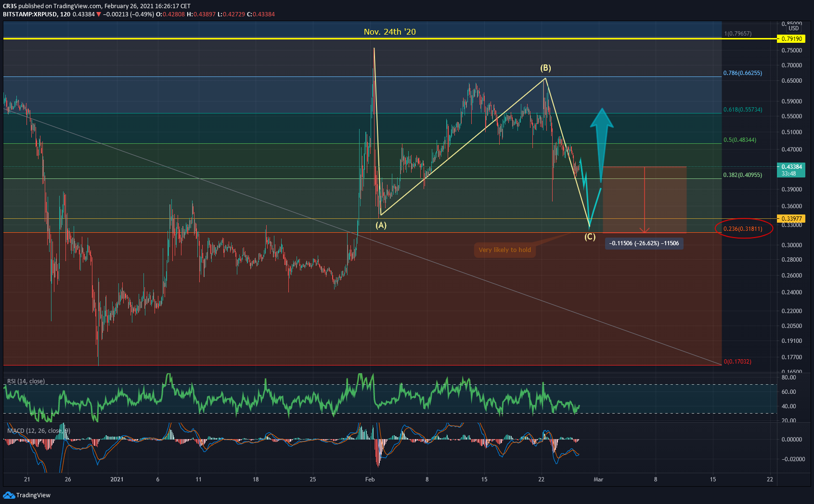Click the USD currency label
The height and width of the screenshot is (504, 814).
click(x=794, y=28)
